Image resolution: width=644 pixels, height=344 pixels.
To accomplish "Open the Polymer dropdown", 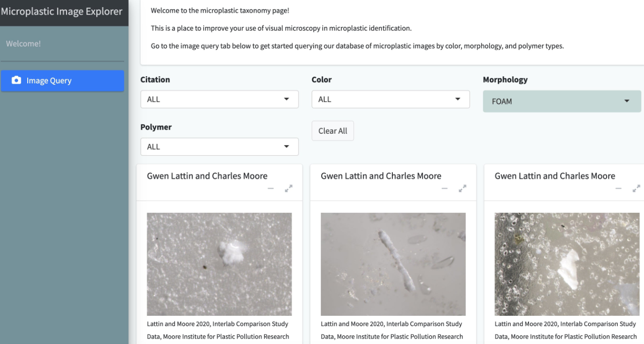I will coord(219,147).
